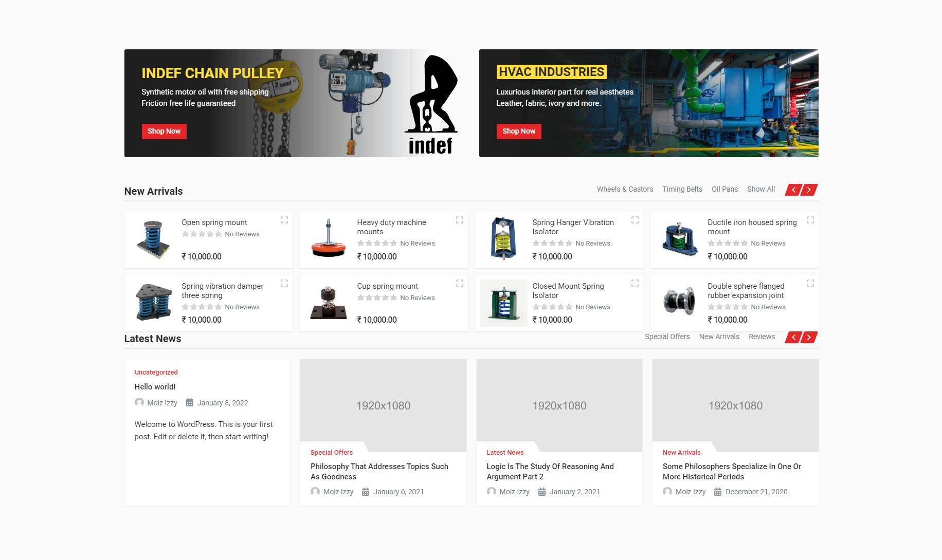The width and height of the screenshot is (942, 560).
Task: Open Latest News category on Logic post
Action: click(x=505, y=453)
